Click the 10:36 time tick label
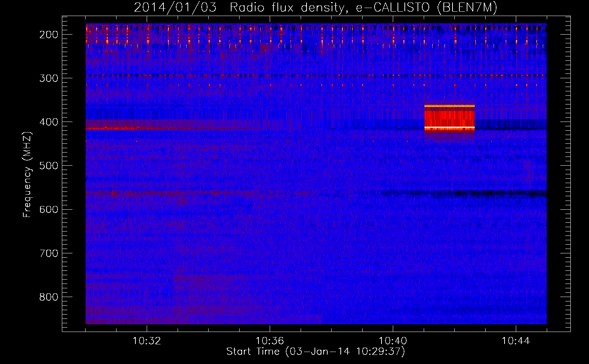This screenshot has width=589, height=364. [x=270, y=341]
